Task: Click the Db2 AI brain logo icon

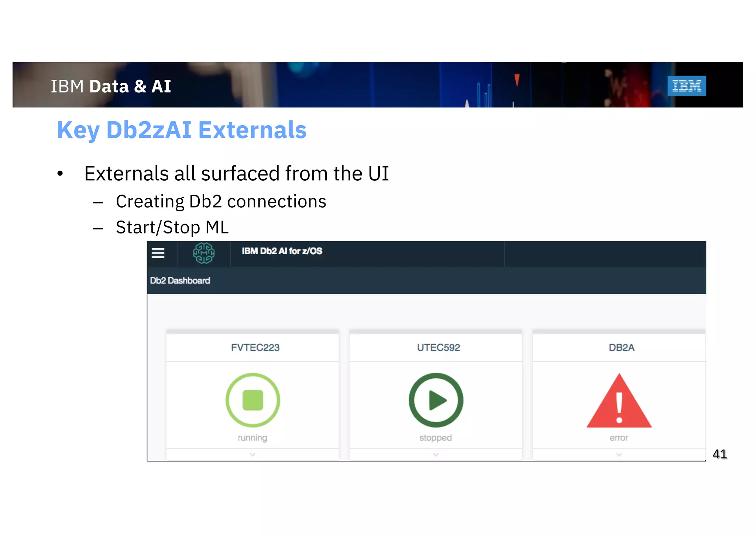Action: [x=204, y=253]
